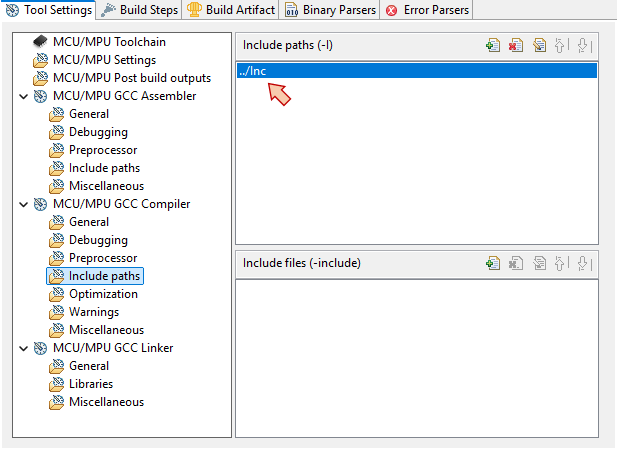Image resolution: width=617 pixels, height=450 pixels.
Task: Click the Delete include path icon
Action: [515, 46]
